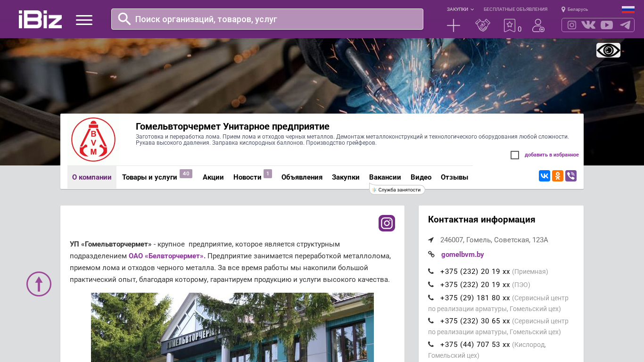Expand the Закупки dropdown in header
This screenshot has height=362, width=644.
tap(460, 9)
